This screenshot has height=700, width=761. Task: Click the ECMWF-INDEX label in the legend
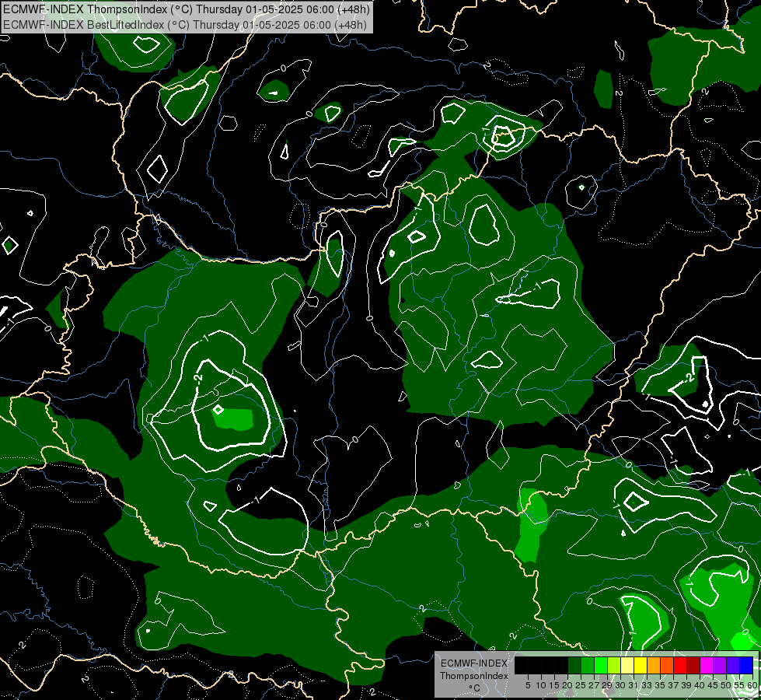point(474,663)
